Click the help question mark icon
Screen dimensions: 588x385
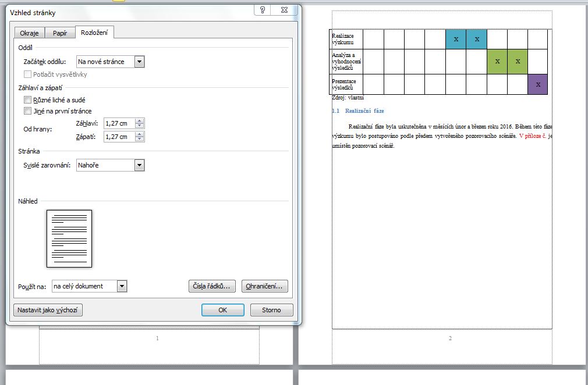click(263, 9)
